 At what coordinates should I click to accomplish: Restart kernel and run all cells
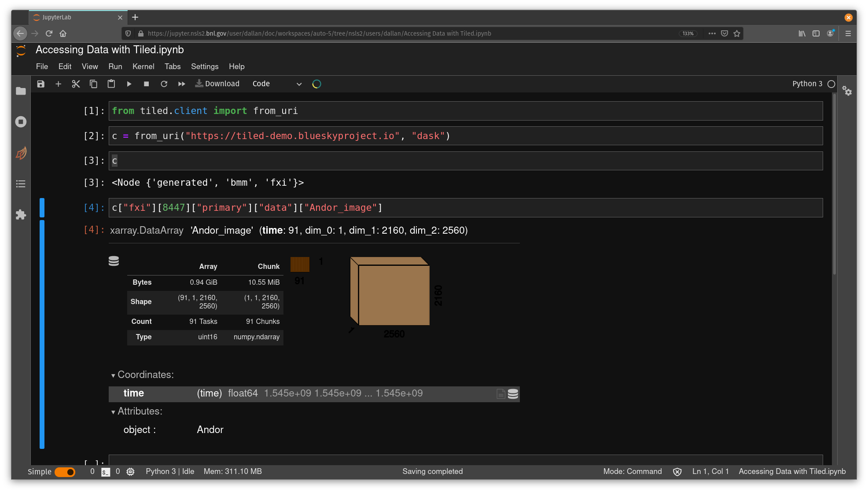tap(181, 84)
